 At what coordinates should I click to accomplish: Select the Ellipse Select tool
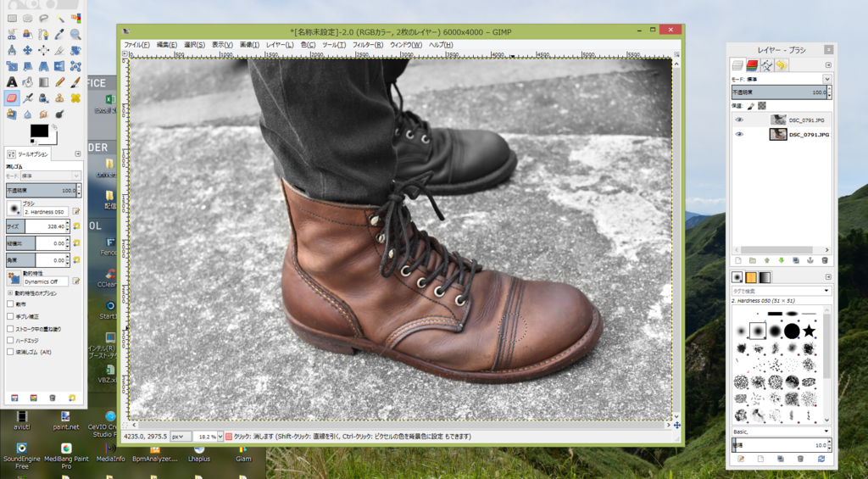click(28, 19)
